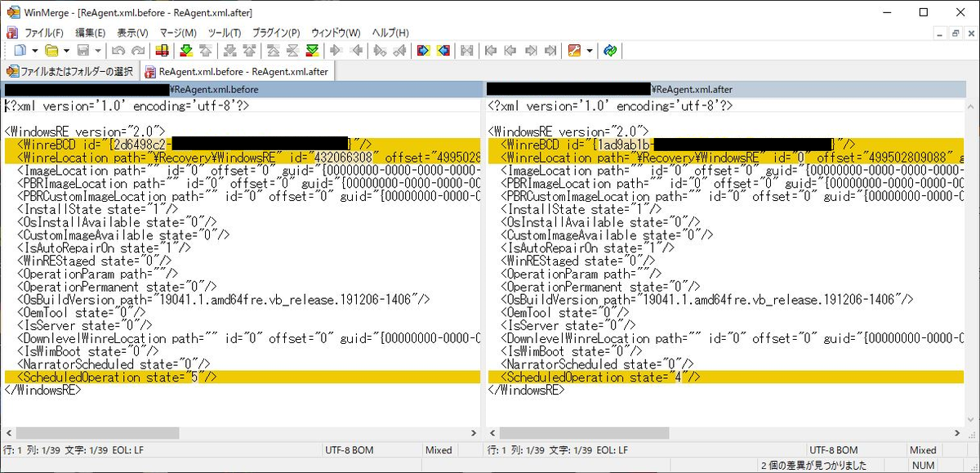Click left pane UTF-8 BOM status entry
980x473 pixels.
point(350,450)
